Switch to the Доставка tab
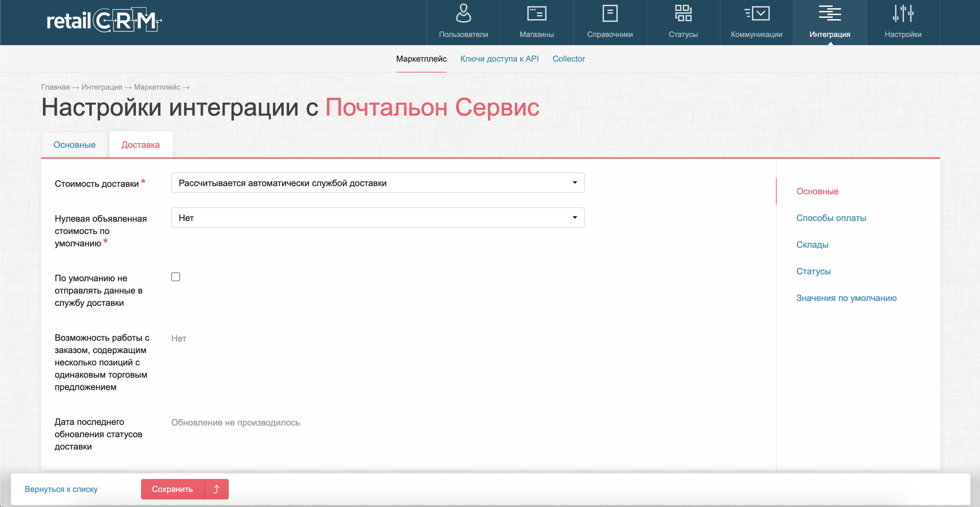The height and width of the screenshot is (507, 980). pos(140,145)
